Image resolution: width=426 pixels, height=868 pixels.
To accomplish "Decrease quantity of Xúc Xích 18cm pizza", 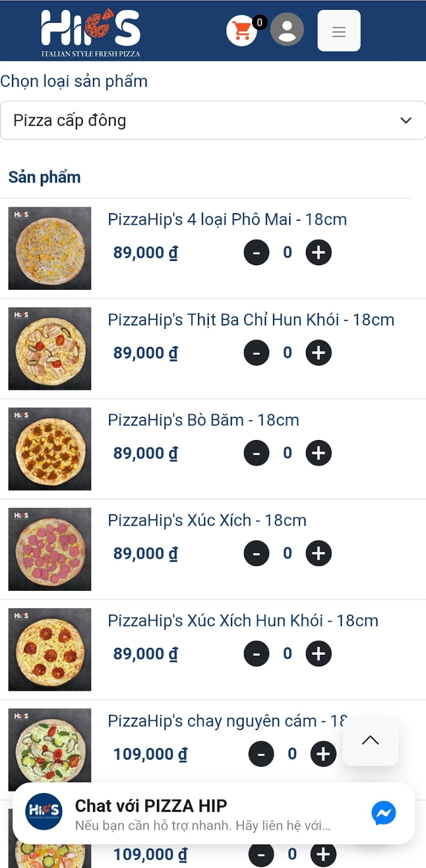I will [x=257, y=553].
